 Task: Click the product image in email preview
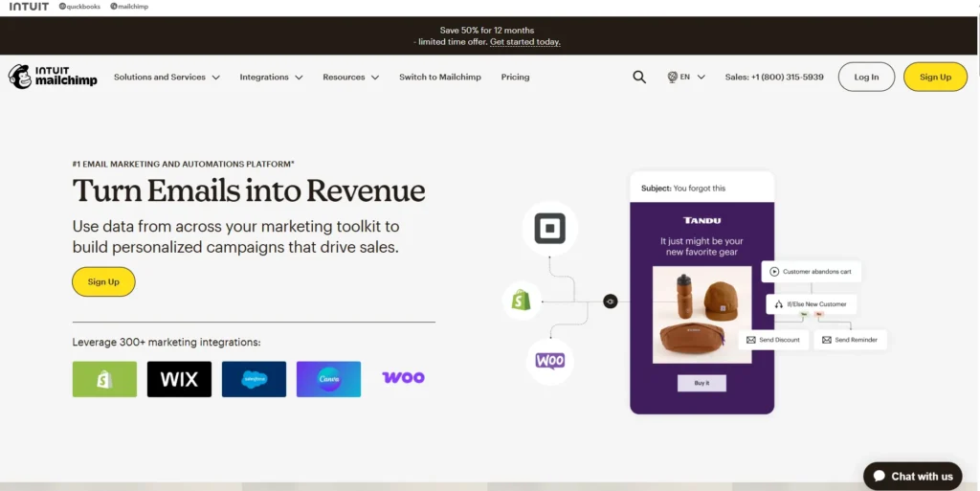coord(702,315)
